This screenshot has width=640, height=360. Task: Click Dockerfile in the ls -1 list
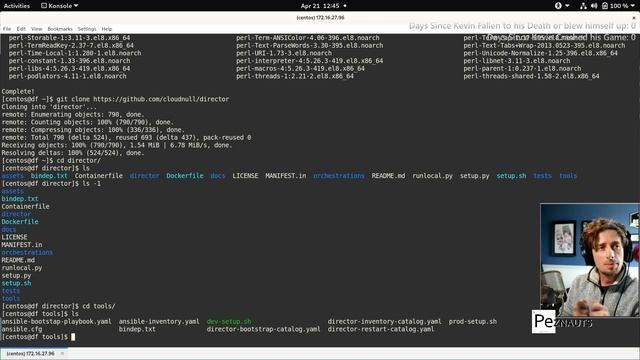20,222
